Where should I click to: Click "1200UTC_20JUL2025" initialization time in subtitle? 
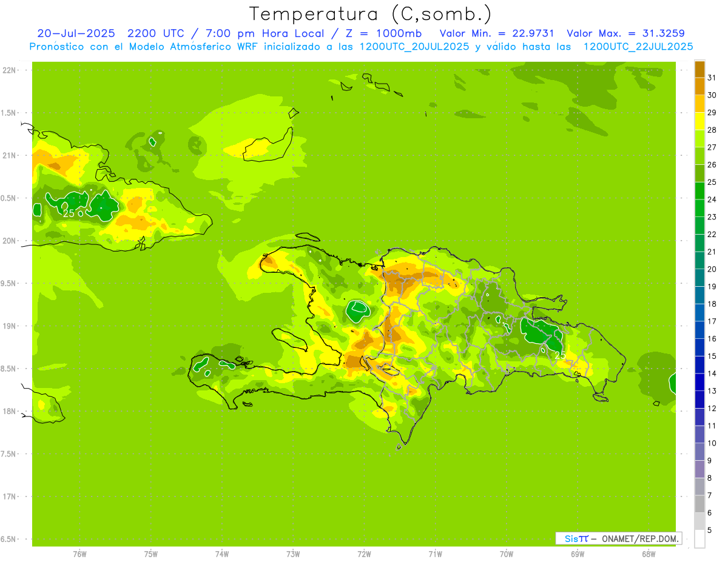tap(414, 47)
